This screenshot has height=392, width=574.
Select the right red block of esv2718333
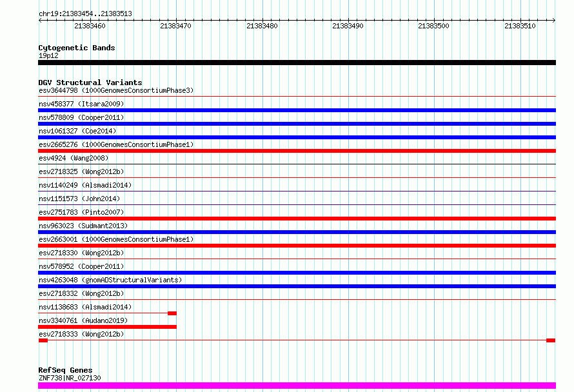coord(551,340)
